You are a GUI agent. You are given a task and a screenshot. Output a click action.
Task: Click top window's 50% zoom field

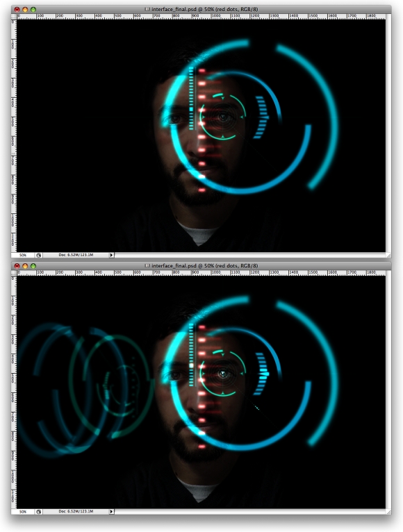(x=23, y=255)
